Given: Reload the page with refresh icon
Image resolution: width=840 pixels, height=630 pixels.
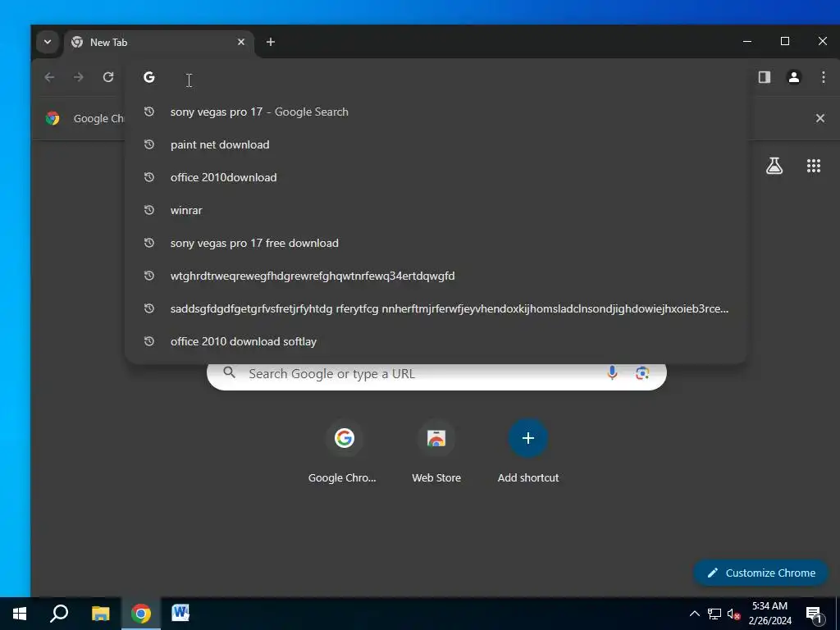Looking at the screenshot, I should click(108, 77).
